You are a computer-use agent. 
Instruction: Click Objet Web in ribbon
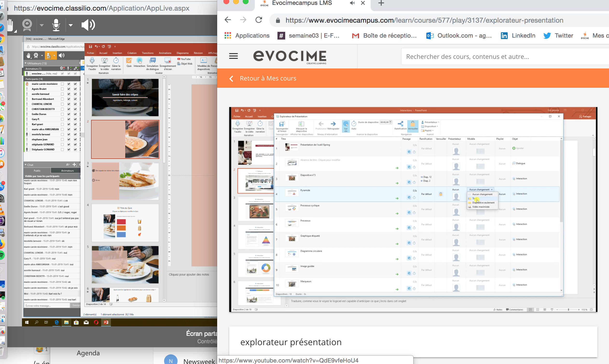(x=185, y=64)
